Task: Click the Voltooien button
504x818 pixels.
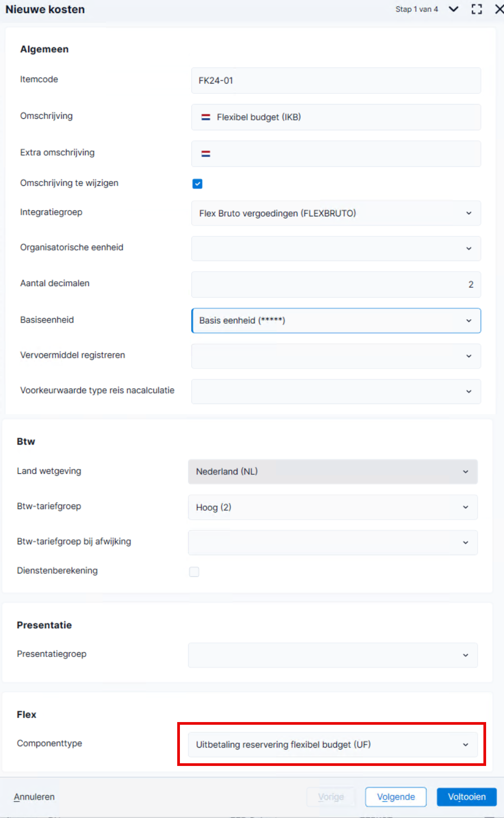Action: 467,797
